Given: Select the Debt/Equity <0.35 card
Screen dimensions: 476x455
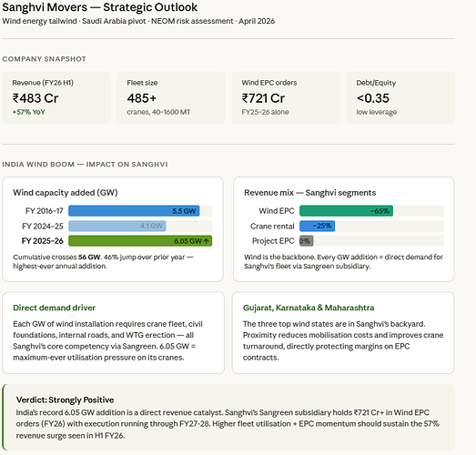Looking at the screenshot, I should pos(400,97).
